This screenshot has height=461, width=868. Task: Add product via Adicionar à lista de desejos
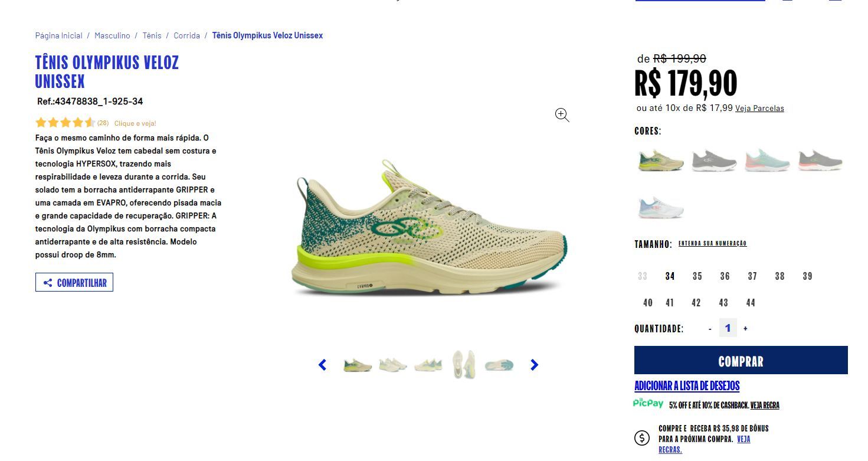tap(687, 385)
